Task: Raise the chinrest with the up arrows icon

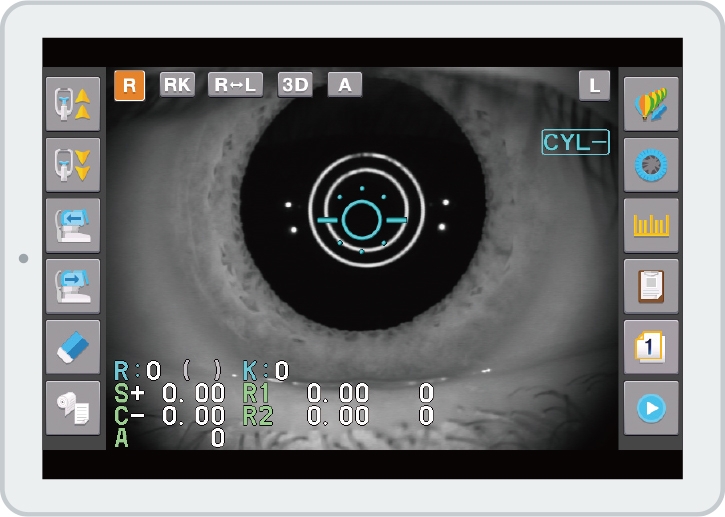Action: click(73, 104)
